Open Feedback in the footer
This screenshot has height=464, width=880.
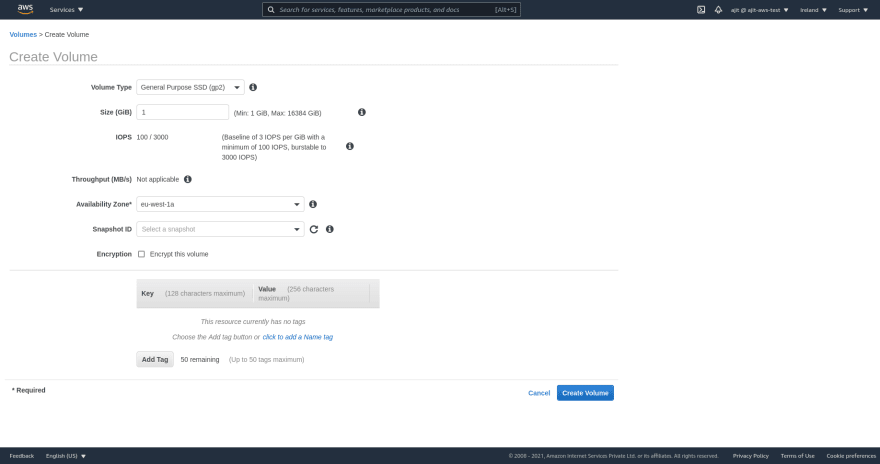pyautogui.click(x=21, y=456)
